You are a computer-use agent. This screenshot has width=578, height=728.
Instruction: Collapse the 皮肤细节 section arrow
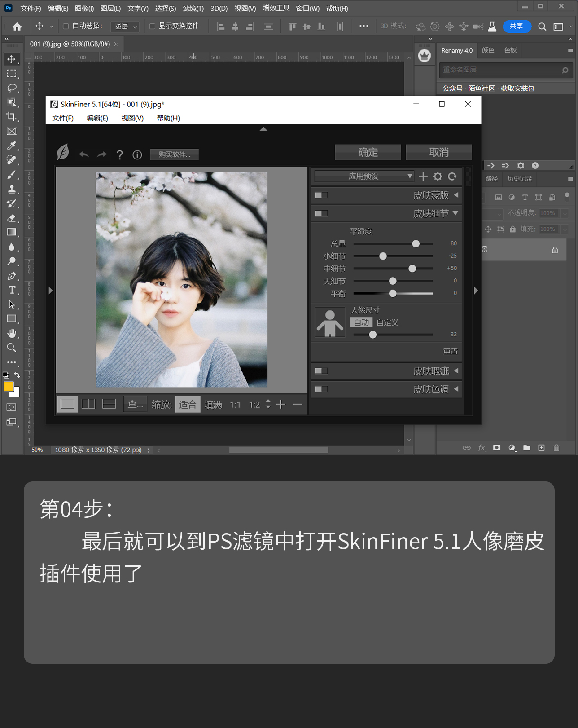tap(455, 213)
